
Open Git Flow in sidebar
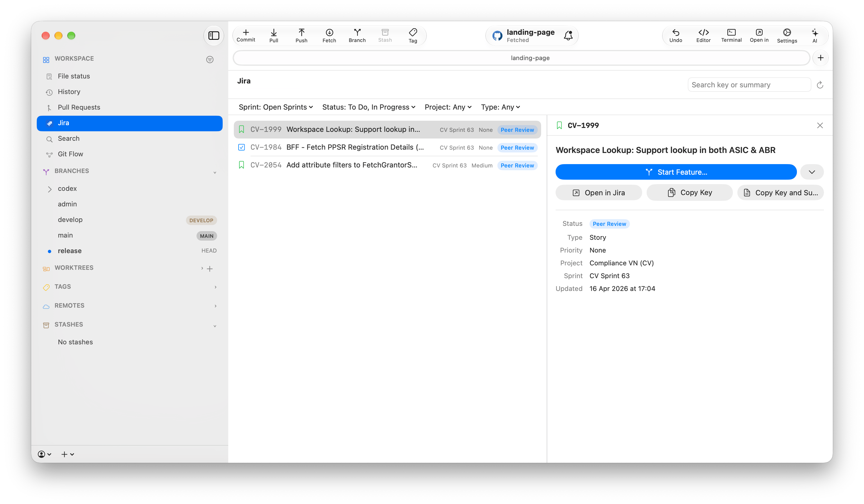(x=130, y=154)
